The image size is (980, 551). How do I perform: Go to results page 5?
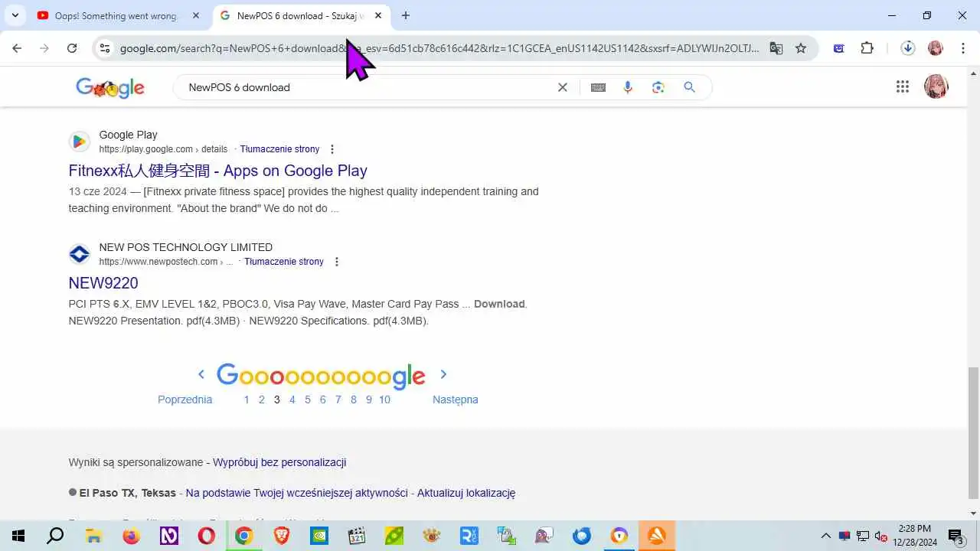click(307, 399)
